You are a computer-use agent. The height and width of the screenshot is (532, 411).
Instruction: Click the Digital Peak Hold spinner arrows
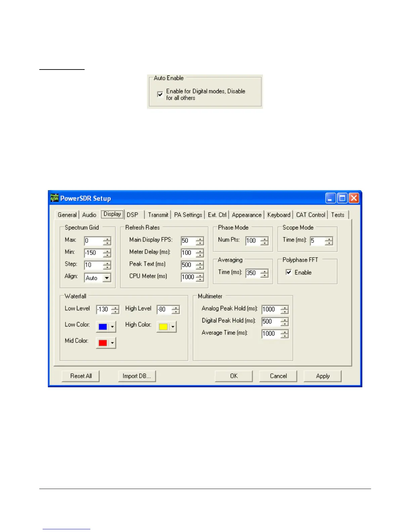284,321
